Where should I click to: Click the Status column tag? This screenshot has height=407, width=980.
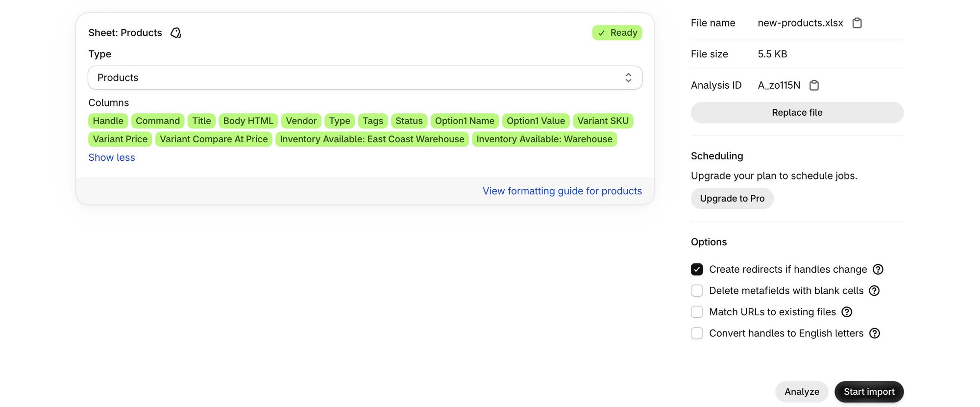point(409,121)
